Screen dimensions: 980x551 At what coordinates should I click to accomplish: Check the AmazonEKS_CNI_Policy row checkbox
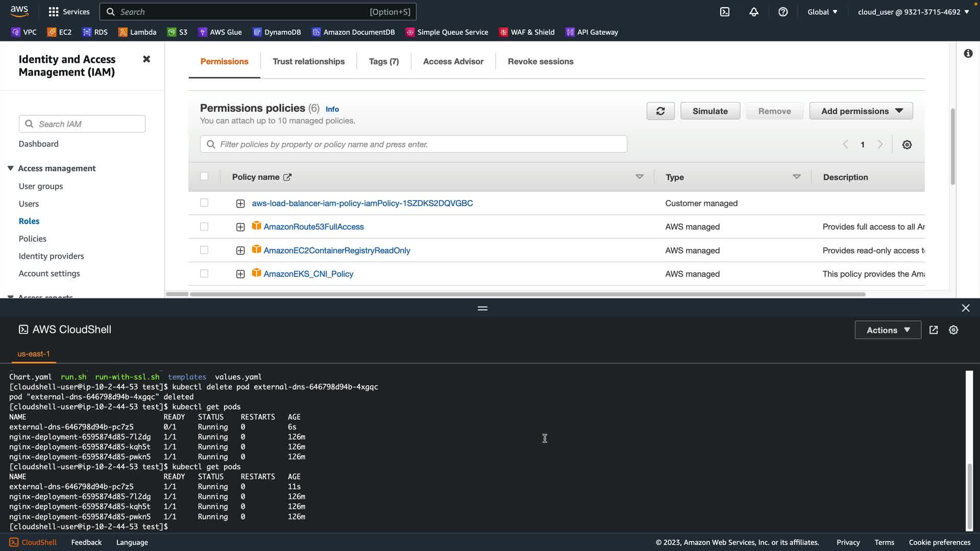pos(204,273)
